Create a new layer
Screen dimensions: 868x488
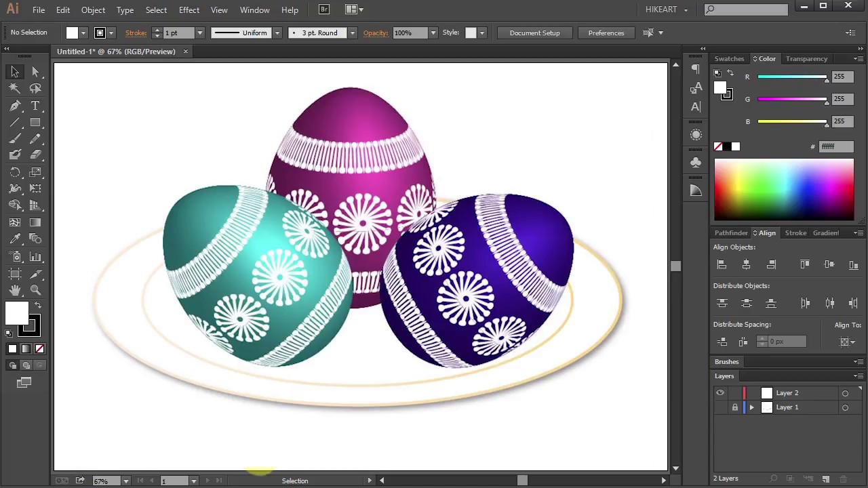pyautogui.click(x=825, y=479)
